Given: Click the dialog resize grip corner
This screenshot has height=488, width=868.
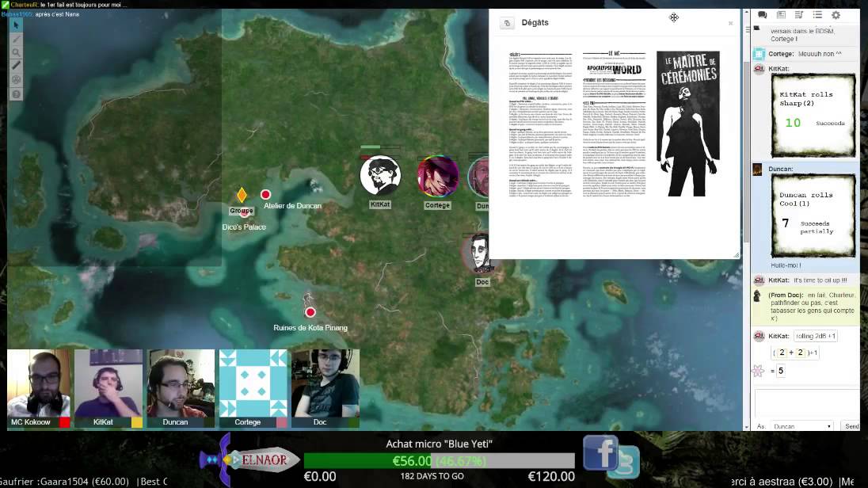Looking at the screenshot, I should 737,255.
